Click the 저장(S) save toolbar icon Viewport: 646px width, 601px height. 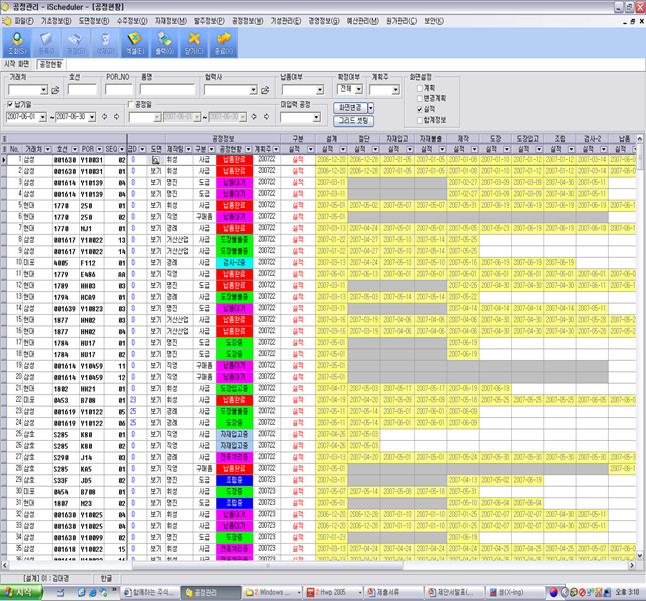(x=76, y=43)
